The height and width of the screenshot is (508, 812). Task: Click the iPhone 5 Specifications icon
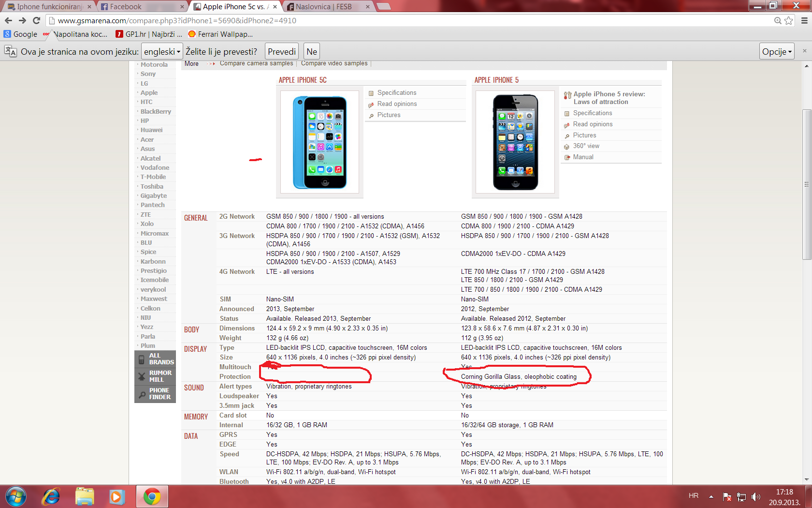click(567, 114)
